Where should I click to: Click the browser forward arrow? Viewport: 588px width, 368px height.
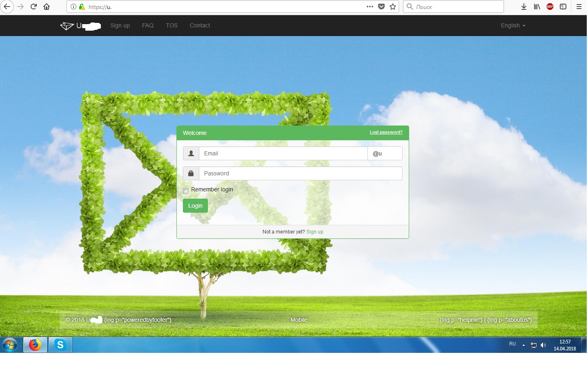20,7
